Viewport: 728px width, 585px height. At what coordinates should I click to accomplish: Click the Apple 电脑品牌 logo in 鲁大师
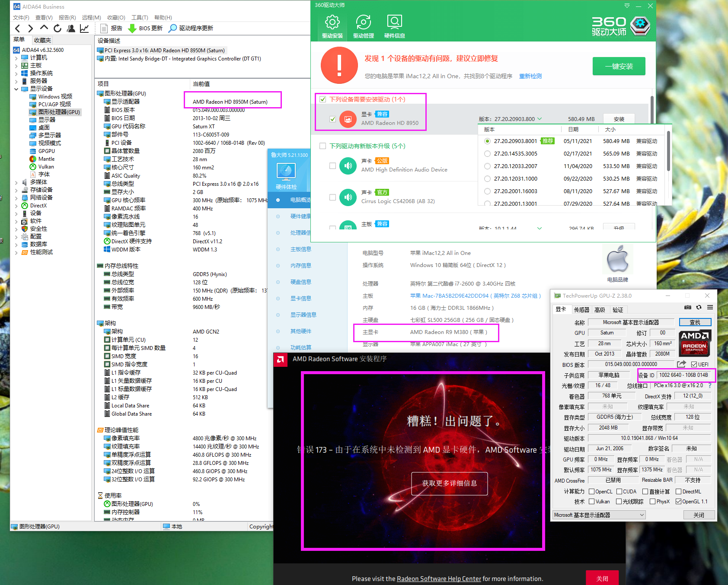[x=617, y=259]
